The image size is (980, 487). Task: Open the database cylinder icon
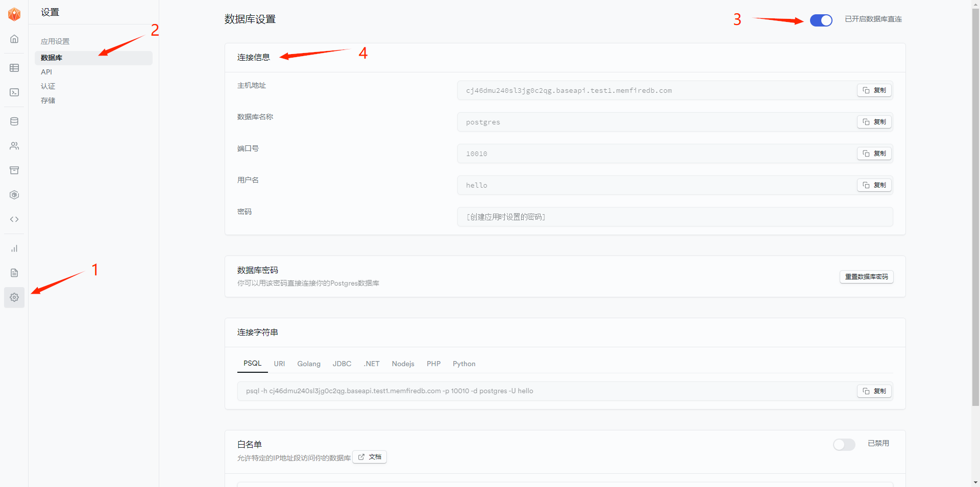pos(14,121)
